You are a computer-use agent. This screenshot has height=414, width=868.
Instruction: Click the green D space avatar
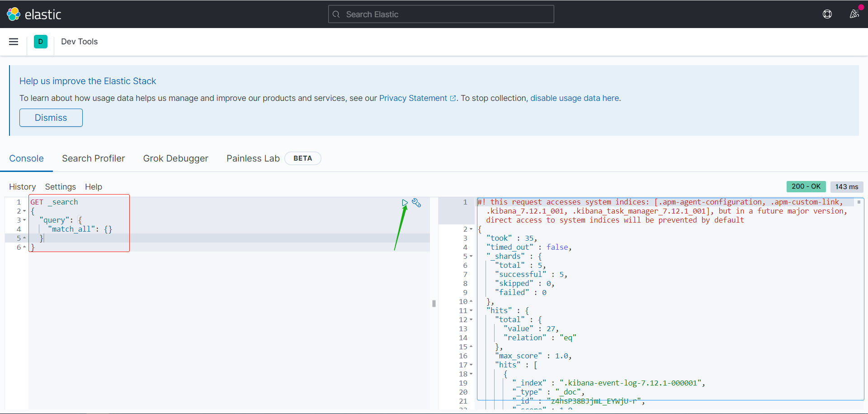point(41,42)
